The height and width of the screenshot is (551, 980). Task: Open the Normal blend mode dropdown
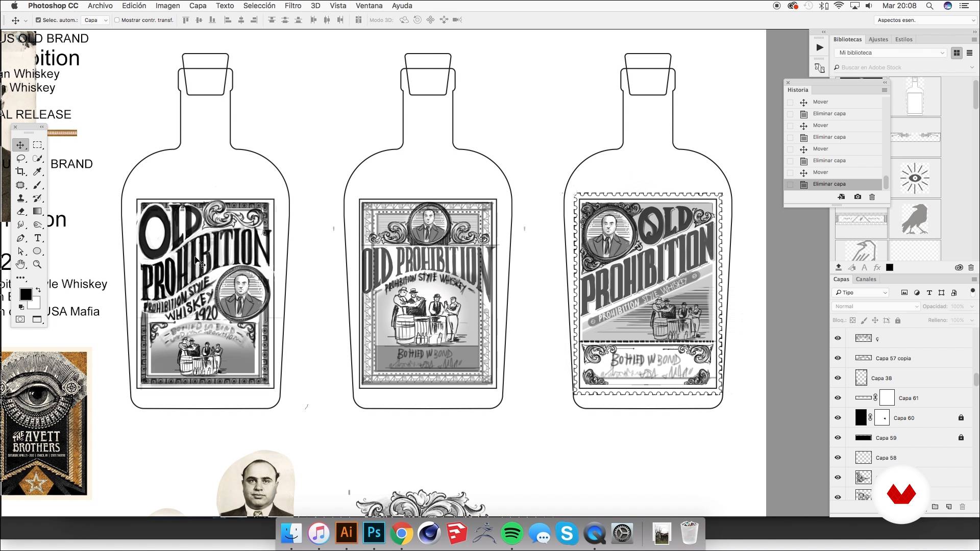click(876, 307)
